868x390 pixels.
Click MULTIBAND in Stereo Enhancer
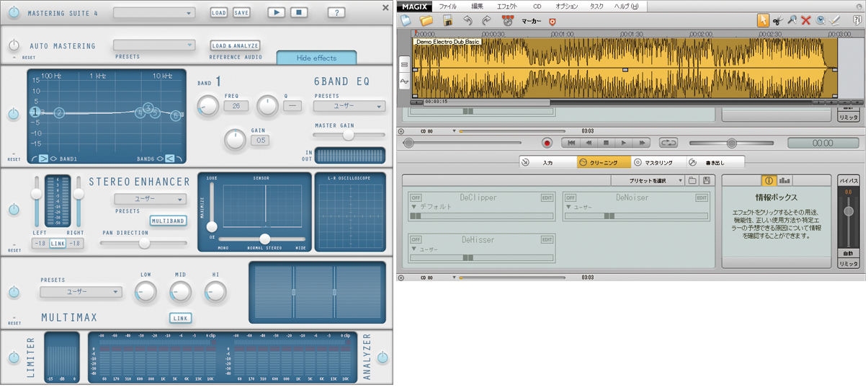[169, 221]
